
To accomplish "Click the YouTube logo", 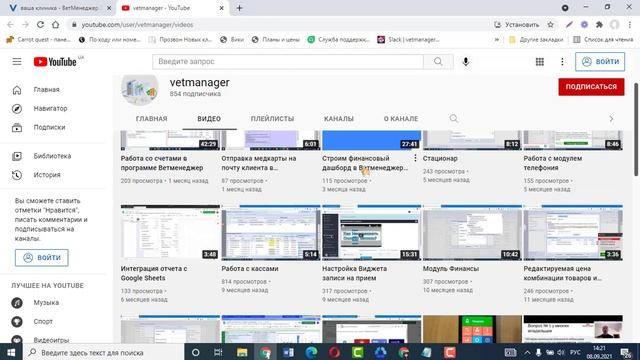I will (55, 62).
